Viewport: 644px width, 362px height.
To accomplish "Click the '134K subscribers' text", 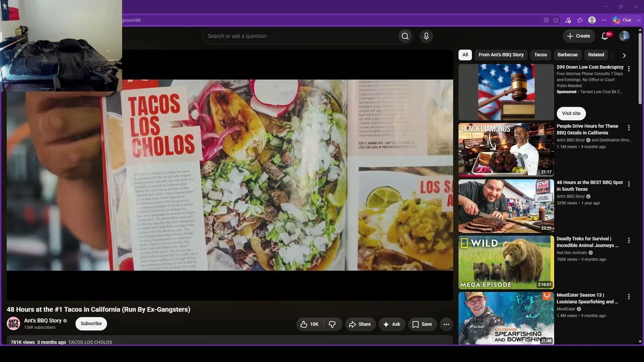I will [40, 328].
